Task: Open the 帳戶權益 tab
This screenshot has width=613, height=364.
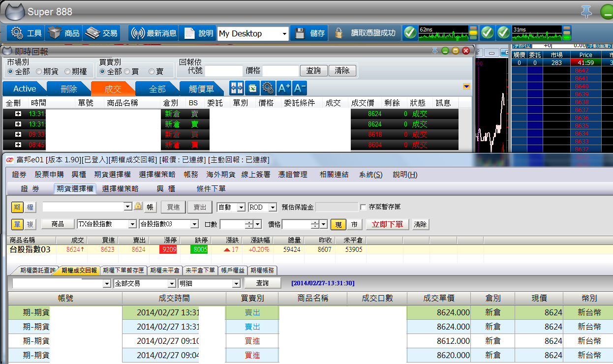Action: [232, 271]
